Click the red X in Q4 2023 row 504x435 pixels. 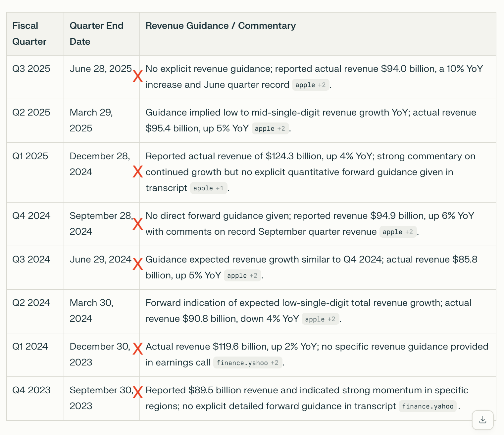click(x=137, y=392)
